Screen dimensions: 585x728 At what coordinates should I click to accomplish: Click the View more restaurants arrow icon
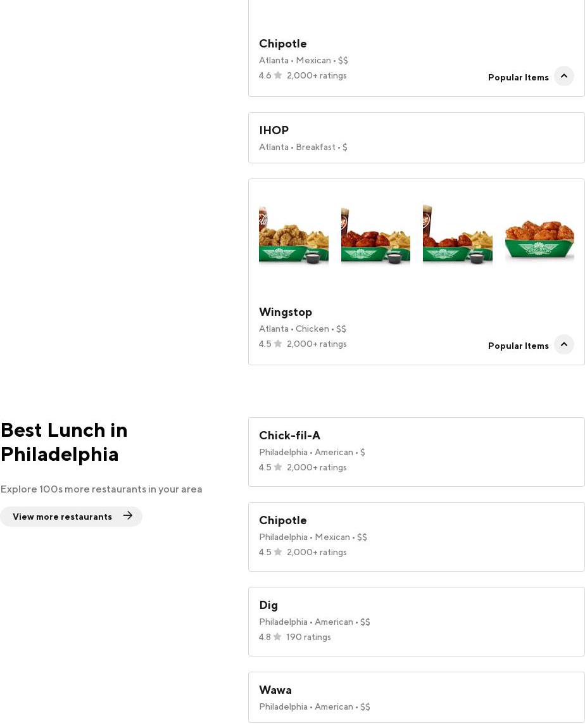[128, 516]
